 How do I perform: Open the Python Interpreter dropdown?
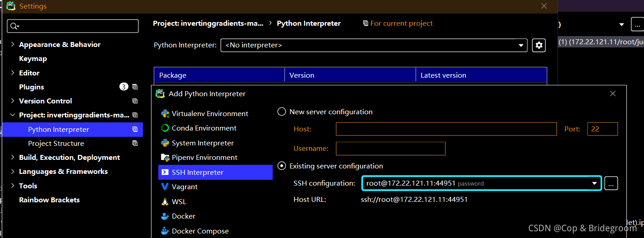point(374,45)
